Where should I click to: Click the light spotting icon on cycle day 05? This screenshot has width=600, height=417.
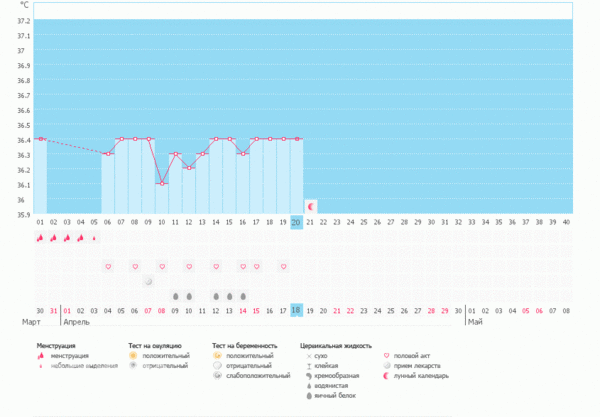click(x=94, y=238)
